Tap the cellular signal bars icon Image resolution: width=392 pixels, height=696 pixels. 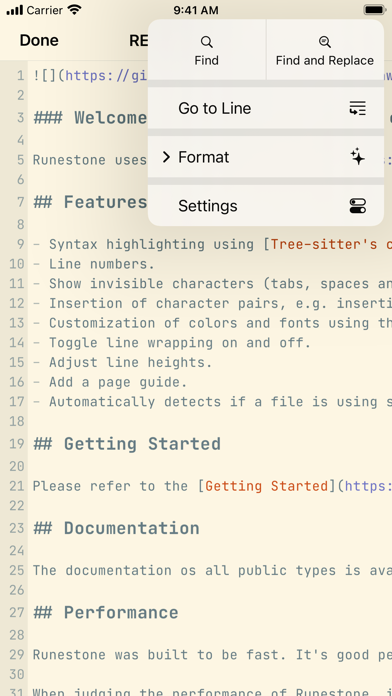point(15,10)
